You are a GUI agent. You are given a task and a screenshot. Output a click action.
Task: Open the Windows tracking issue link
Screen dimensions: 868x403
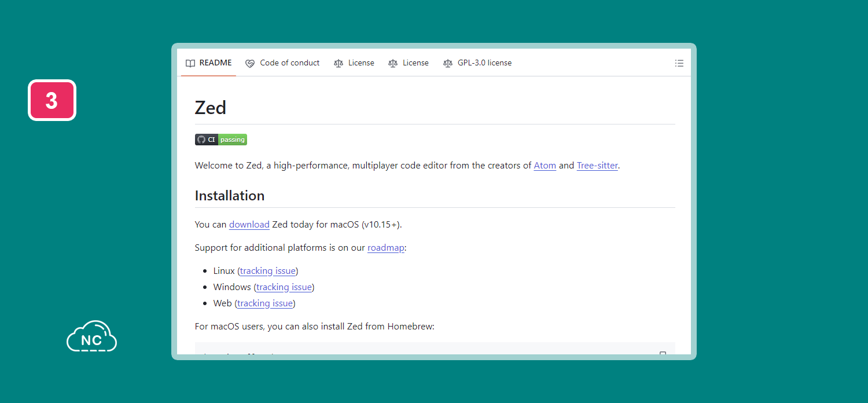[x=284, y=287]
